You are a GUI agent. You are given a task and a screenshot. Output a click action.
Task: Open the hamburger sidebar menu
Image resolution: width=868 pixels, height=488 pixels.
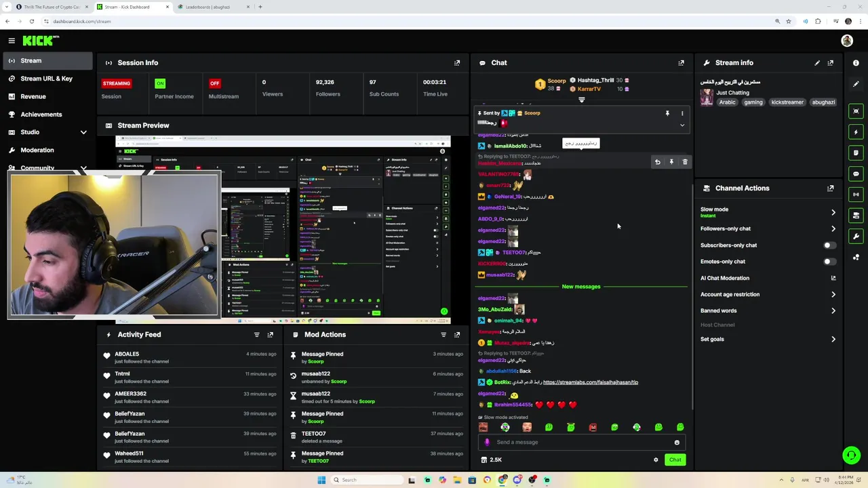(x=12, y=41)
